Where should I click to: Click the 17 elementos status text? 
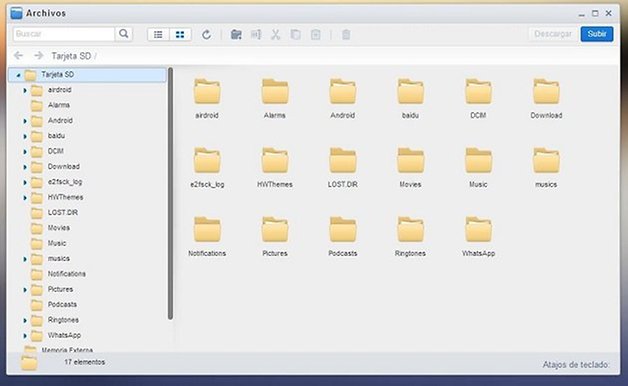click(85, 362)
